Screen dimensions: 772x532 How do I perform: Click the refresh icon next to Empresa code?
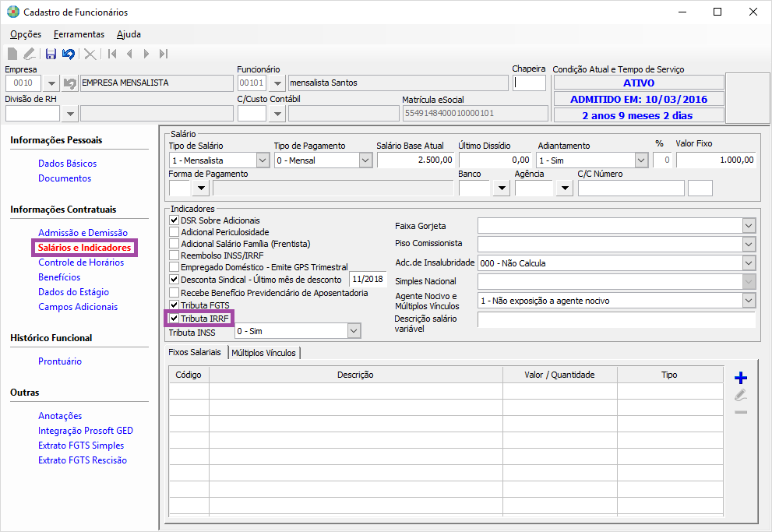point(70,83)
